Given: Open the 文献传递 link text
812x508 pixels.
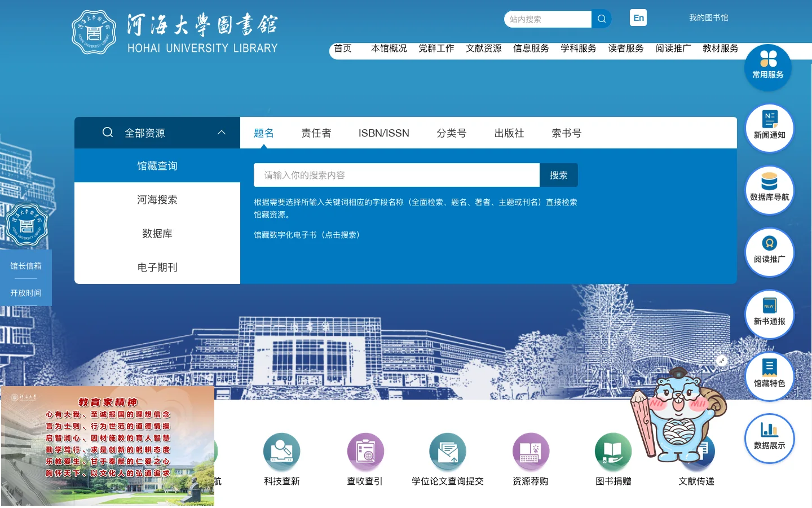Looking at the screenshot, I should [x=696, y=481].
